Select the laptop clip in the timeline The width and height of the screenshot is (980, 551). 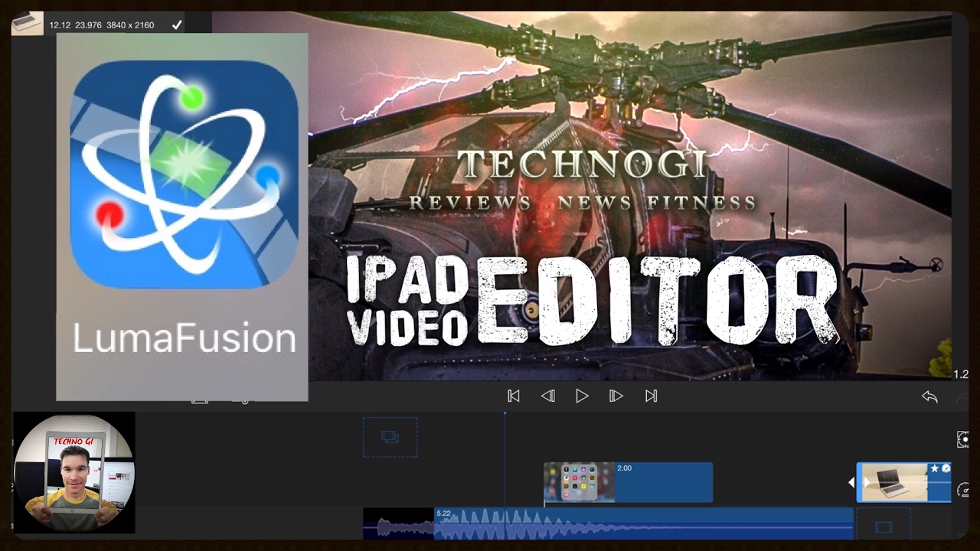pos(903,482)
